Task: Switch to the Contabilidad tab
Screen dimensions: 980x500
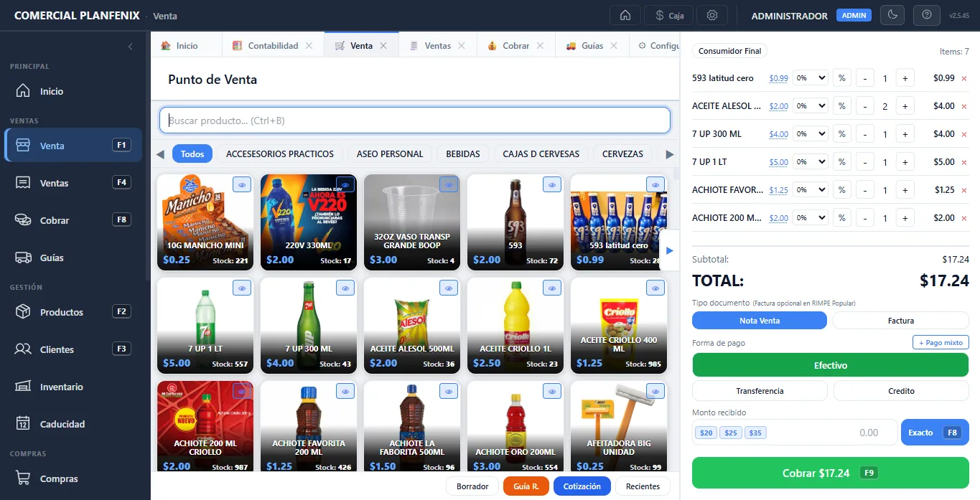Action: point(273,45)
